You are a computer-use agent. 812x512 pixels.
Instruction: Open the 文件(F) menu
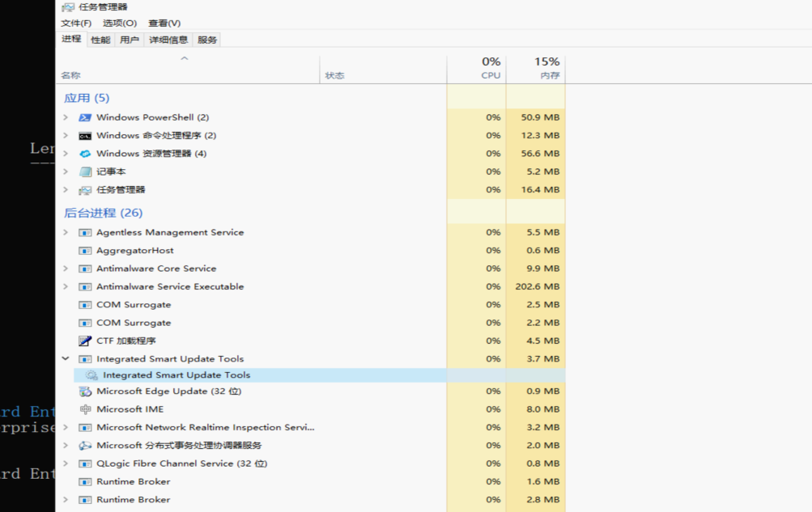(76, 23)
